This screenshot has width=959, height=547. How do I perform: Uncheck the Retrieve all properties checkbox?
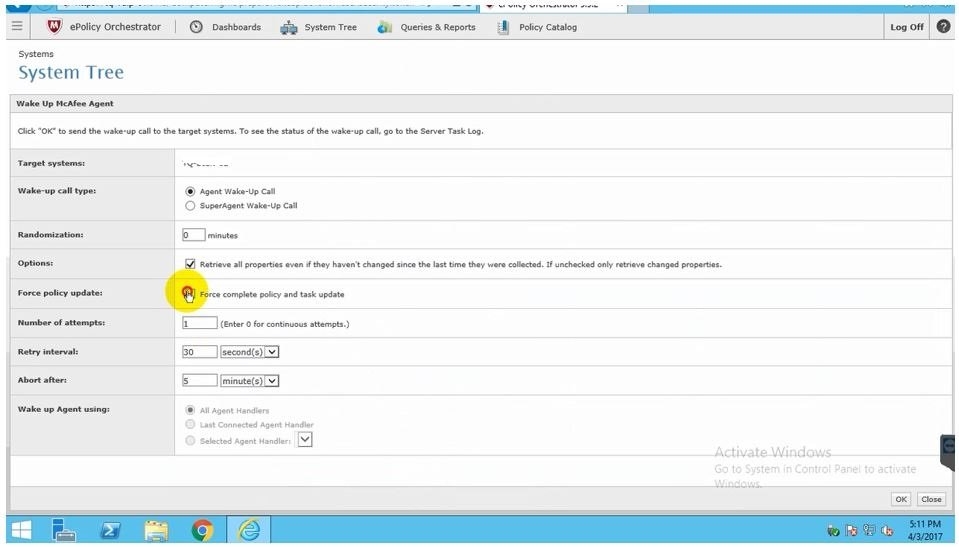pyautogui.click(x=191, y=264)
